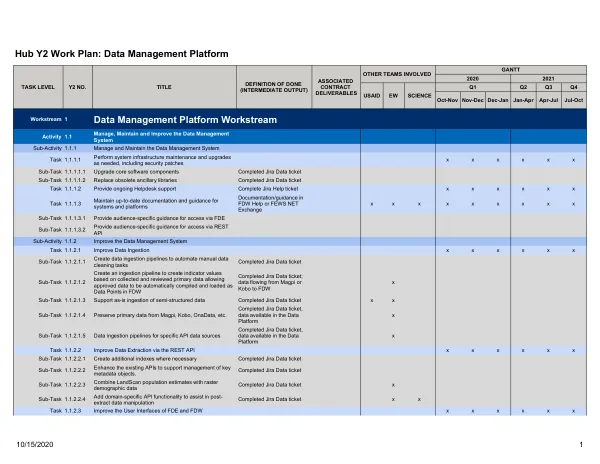Click sub-task 1.1.2.1.2 ingestion pipeline indicator values
Viewport: 600px width, 464px height.
[163, 282]
